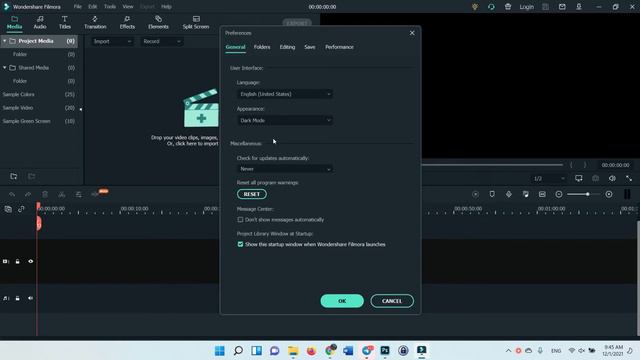The image size is (640, 360).
Task: Click the lightbulb tips icon in title bar
Action: pyautogui.click(x=475, y=7)
